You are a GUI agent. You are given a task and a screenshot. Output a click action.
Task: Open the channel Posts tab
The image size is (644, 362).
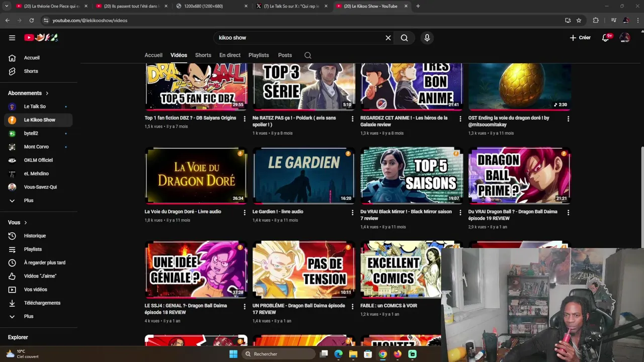click(x=285, y=55)
